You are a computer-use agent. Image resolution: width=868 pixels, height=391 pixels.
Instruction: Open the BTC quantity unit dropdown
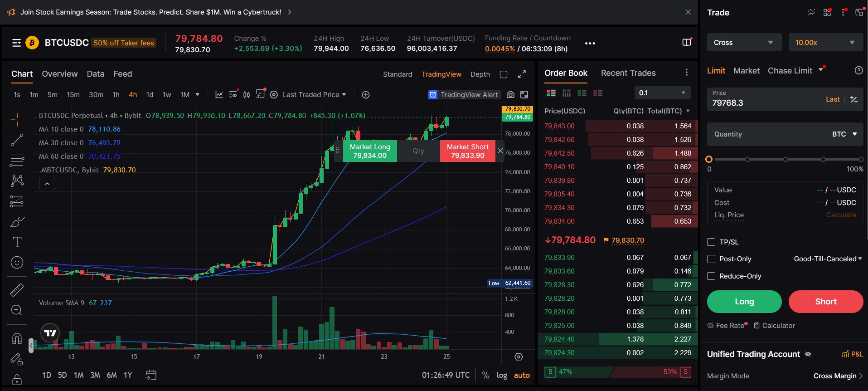click(x=844, y=134)
